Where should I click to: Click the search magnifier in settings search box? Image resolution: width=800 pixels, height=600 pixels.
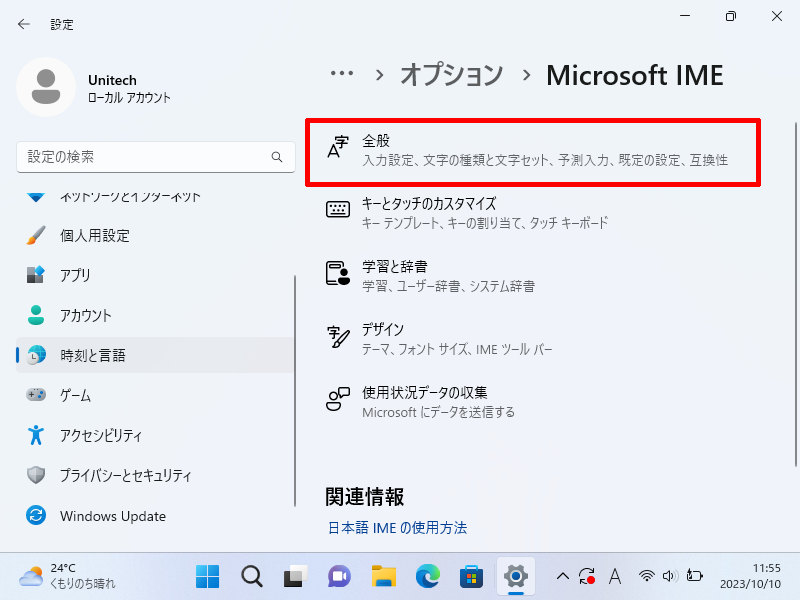tap(277, 157)
